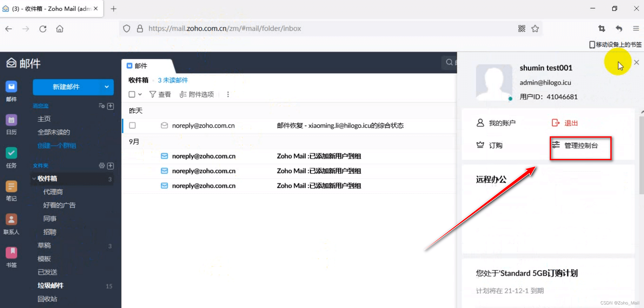Open 订购 subscription
The image size is (644, 308).
point(489,145)
